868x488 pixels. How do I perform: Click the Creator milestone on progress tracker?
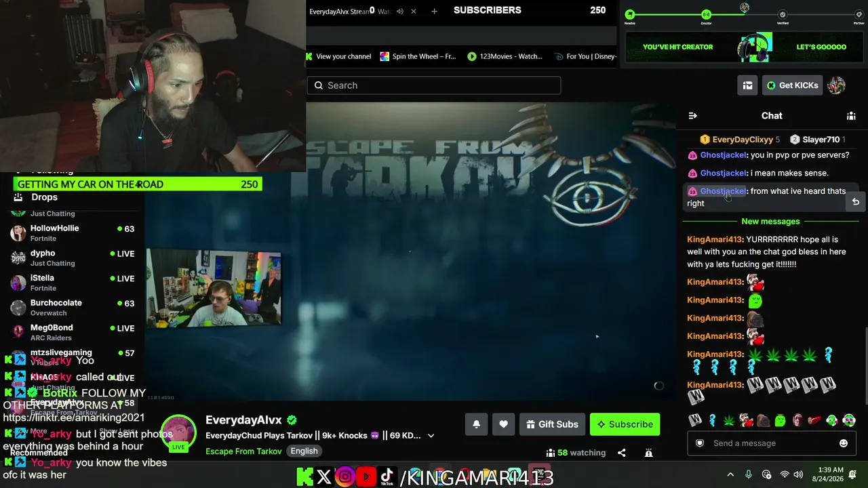706,15
